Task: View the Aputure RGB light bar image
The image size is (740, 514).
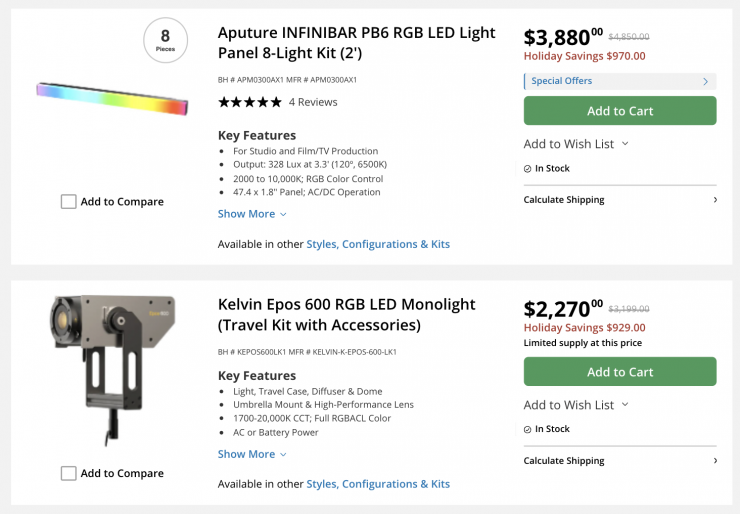Action: point(112,95)
